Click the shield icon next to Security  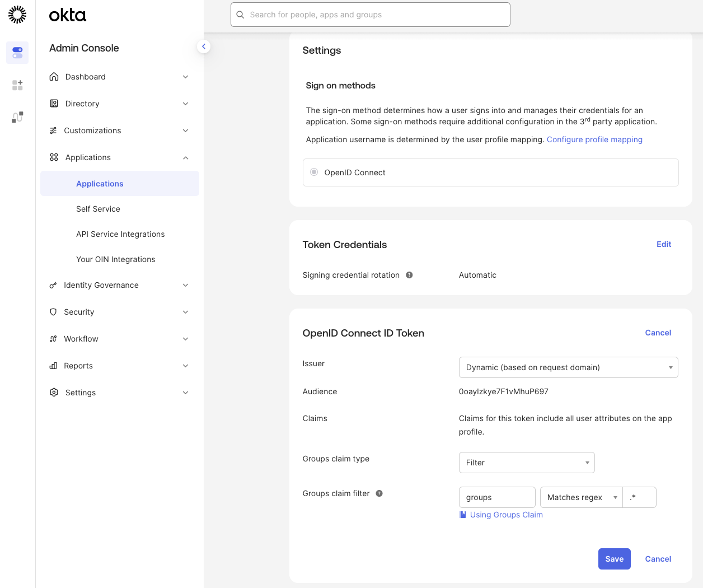54,312
